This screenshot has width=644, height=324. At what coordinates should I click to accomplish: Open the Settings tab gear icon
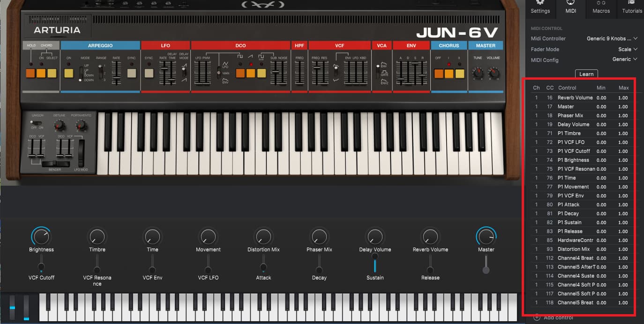click(x=540, y=3)
